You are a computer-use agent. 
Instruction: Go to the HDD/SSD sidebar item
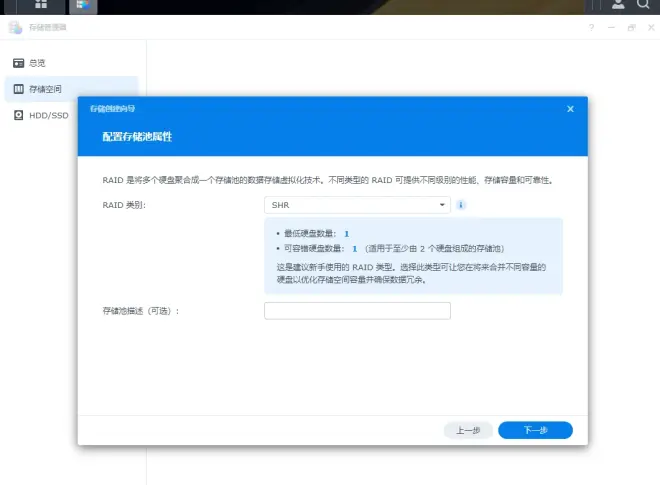[x=46, y=115]
